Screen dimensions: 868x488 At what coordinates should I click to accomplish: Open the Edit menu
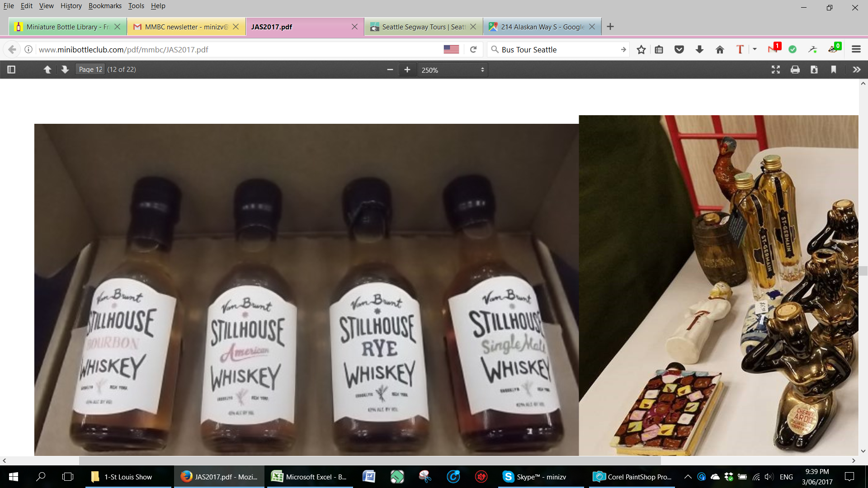(27, 6)
